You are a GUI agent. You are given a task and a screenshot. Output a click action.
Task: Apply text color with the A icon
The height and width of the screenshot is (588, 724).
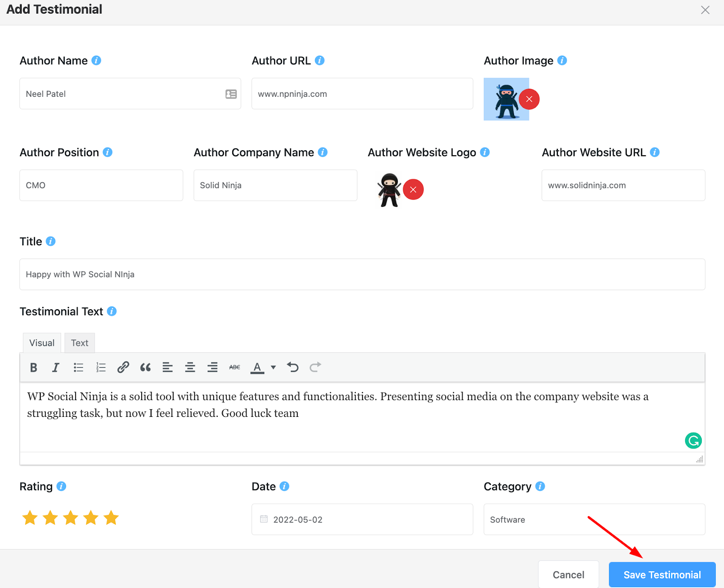(257, 367)
